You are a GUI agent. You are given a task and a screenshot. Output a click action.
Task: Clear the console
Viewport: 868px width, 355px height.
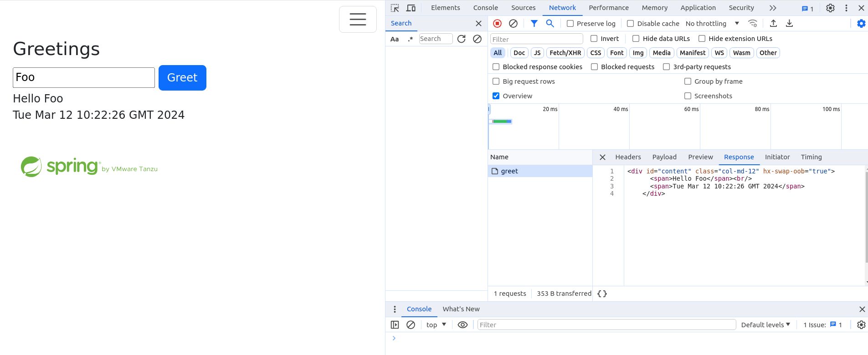(411, 325)
